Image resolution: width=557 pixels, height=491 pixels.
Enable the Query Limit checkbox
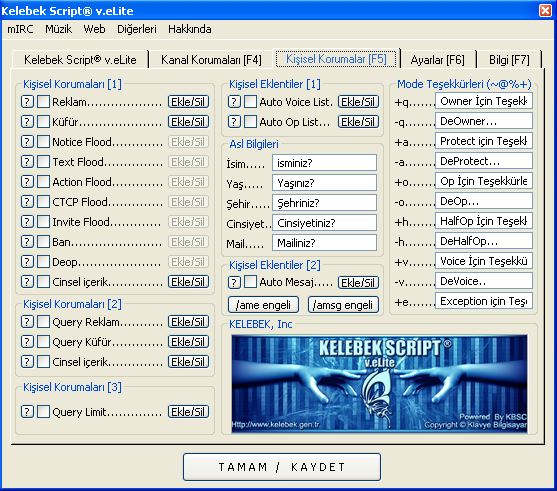tap(43, 412)
